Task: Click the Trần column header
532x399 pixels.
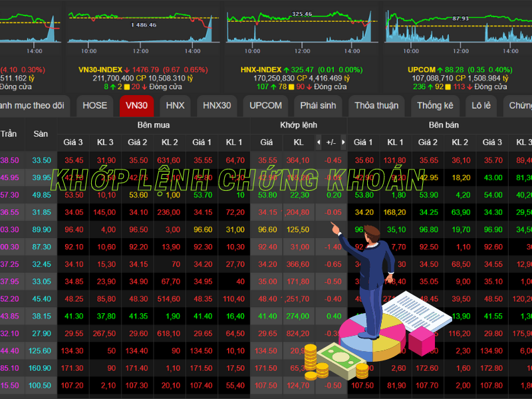Action: 9,134
